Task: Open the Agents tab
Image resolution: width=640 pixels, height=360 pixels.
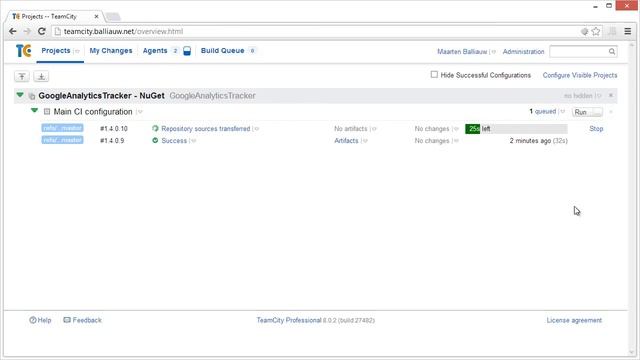Action: point(155,51)
